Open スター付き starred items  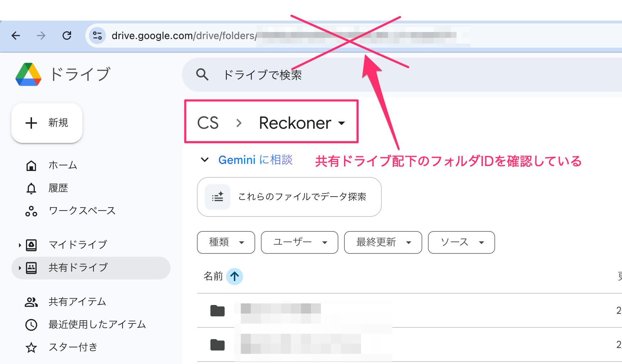point(73,347)
